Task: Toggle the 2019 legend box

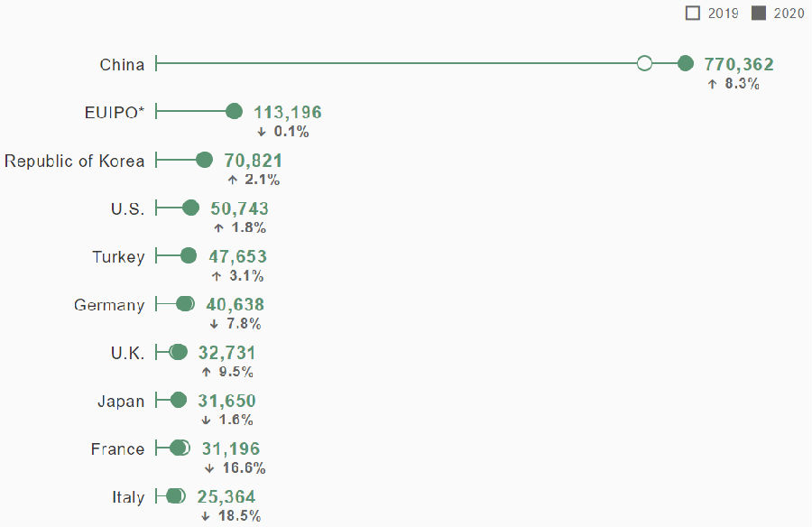Action: point(693,14)
